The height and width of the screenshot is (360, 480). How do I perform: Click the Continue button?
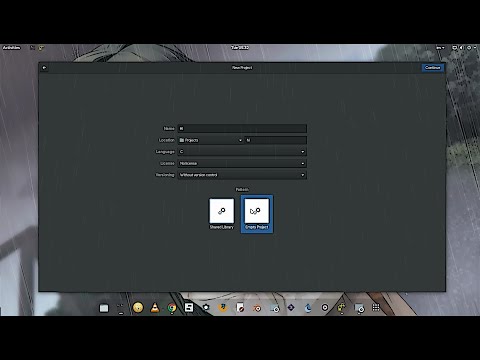point(433,68)
